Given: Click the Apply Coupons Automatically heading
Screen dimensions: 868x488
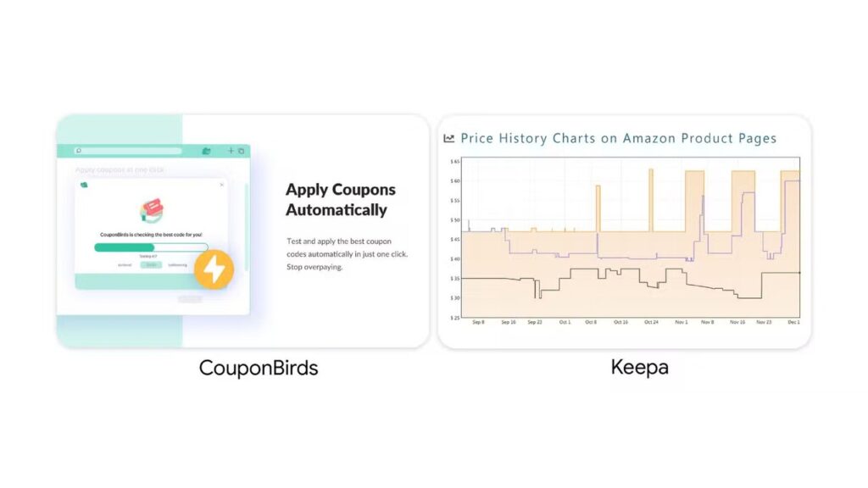Looking at the screenshot, I should pos(341,200).
